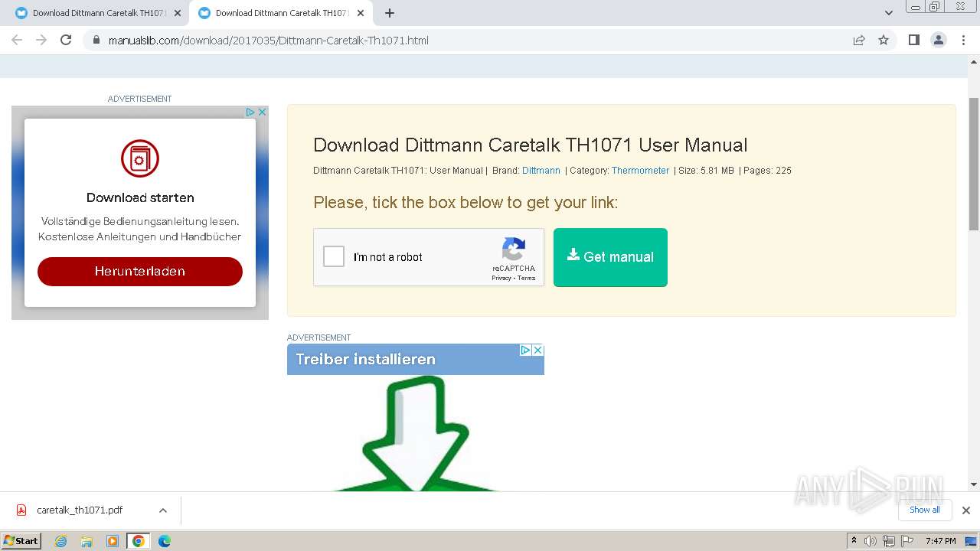Tick the I'm not a robot checkbox
This screenshot has width=980, height=551.
[334, 256]
